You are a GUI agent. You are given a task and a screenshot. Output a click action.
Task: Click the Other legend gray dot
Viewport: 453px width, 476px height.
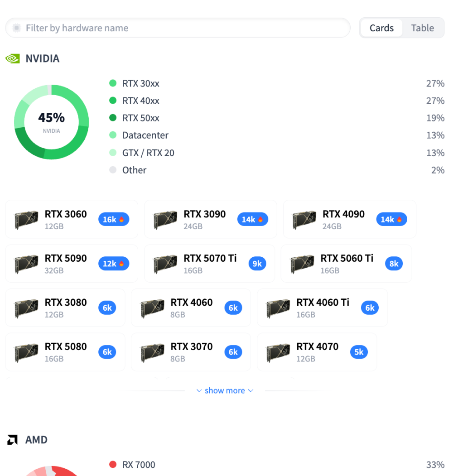(x=113, y=170)
